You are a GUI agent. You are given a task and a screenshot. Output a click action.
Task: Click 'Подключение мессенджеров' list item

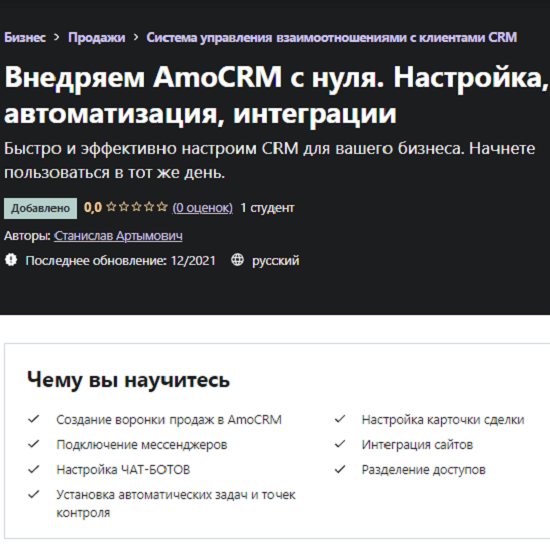[142, 445]
